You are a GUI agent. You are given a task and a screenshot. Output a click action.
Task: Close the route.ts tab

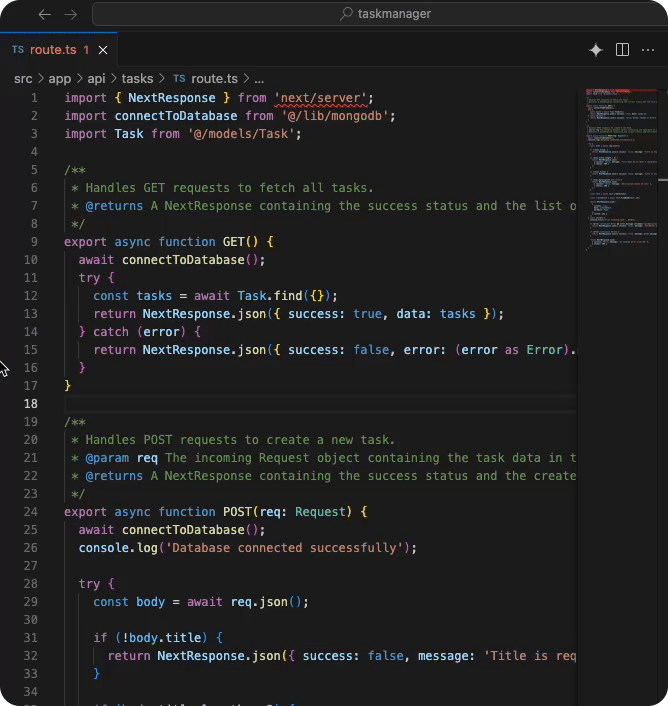103,50
